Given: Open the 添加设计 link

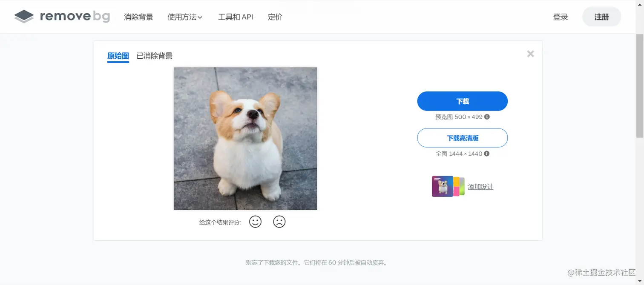Looking at the screenshot, I should point(480,187).
